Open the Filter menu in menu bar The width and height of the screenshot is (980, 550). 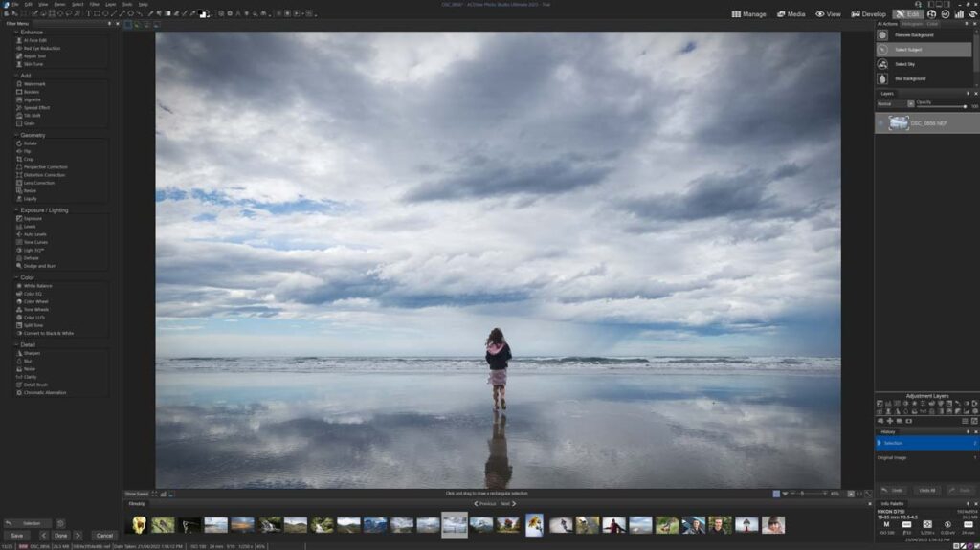95,5
